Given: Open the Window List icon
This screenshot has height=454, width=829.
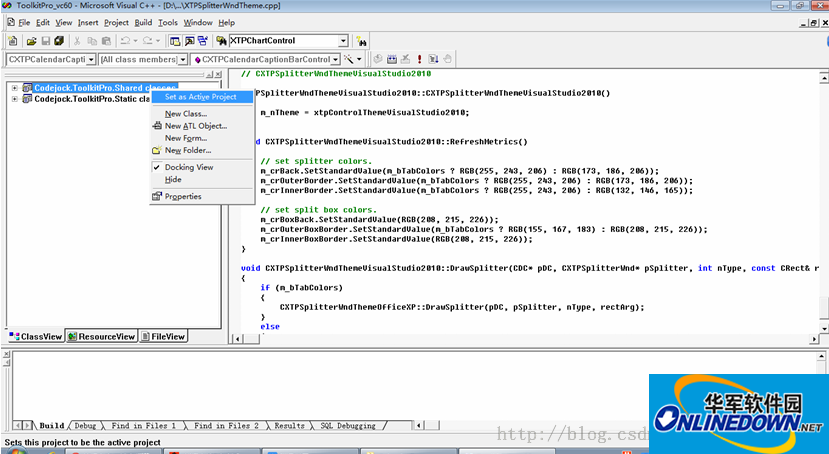Looking at the screenshot, I should (x=202, y=41).
